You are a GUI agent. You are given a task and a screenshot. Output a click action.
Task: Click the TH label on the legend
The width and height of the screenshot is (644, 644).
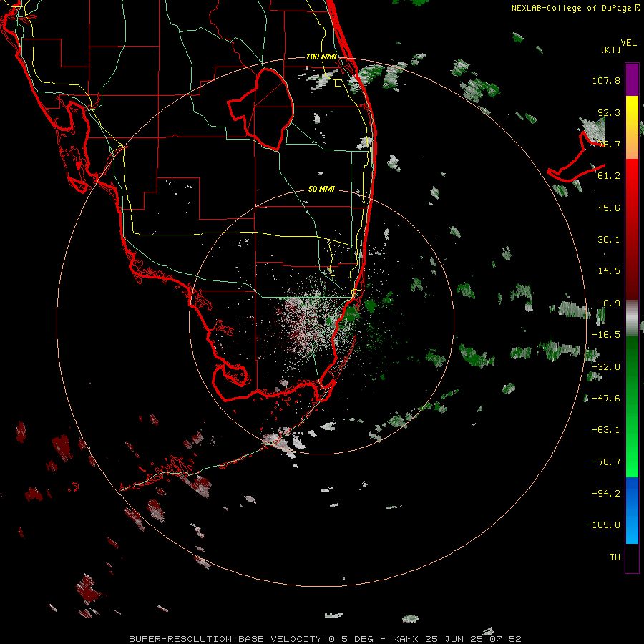(615, 557)
